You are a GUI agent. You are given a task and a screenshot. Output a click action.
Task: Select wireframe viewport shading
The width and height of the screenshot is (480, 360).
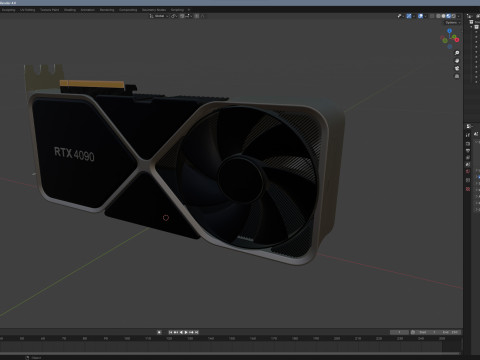pyautogui.click(x=439, y=16)
